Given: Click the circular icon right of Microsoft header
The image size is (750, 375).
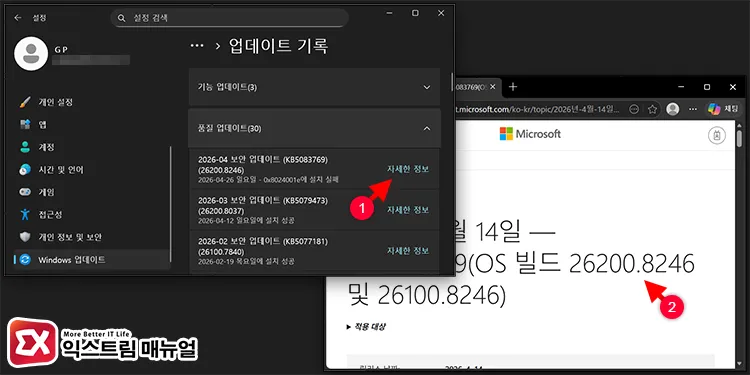Looking at the screenshot, I should click(x=717, y=135).
